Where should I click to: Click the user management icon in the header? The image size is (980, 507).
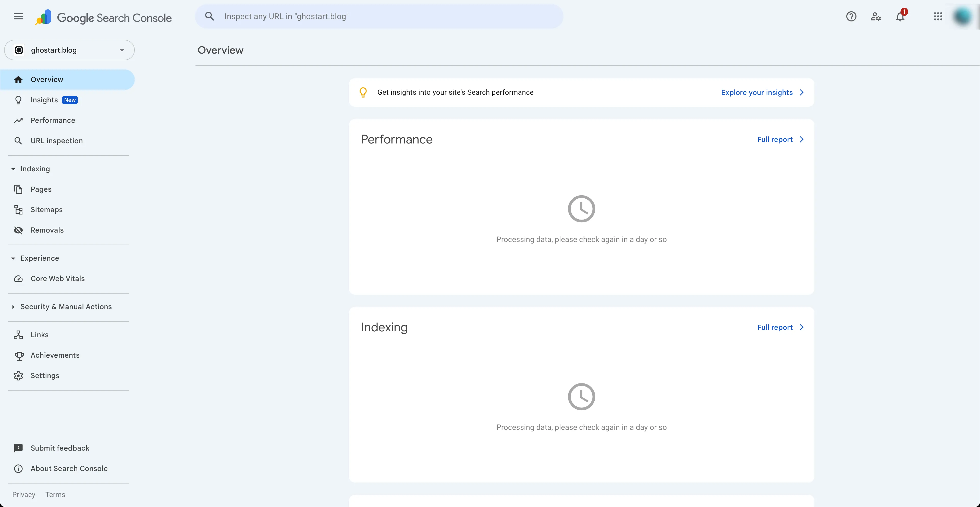[875, 16]
